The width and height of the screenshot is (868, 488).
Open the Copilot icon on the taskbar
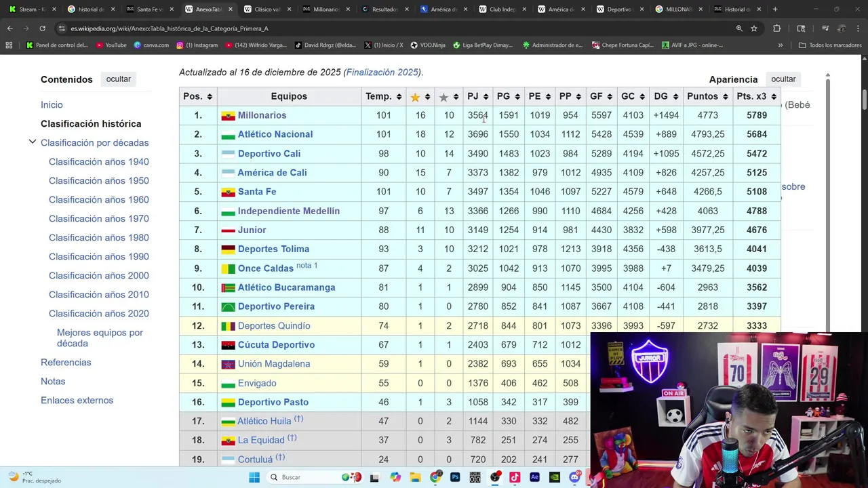coord(395,477)
